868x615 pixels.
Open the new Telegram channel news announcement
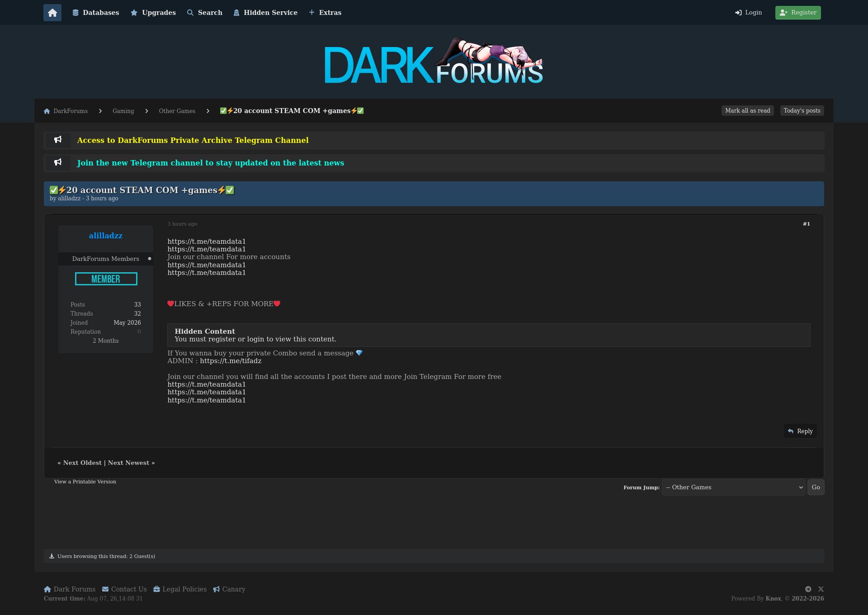(x=211, y=163)
